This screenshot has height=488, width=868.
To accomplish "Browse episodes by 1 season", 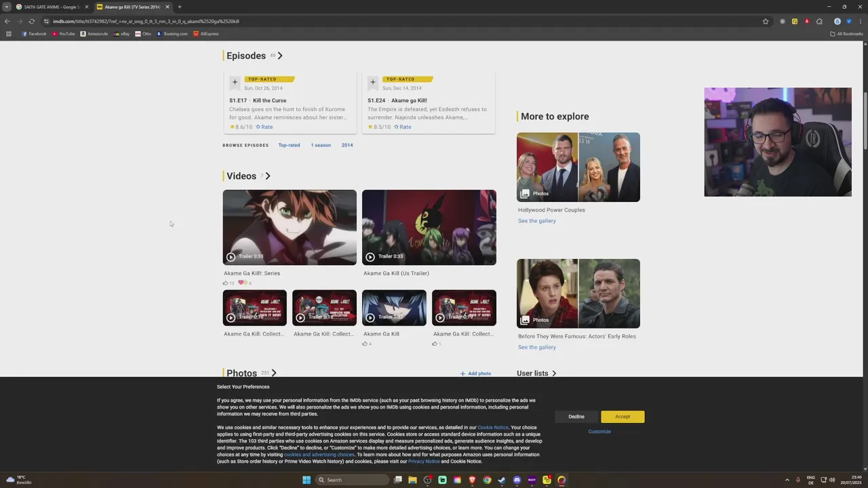I will (x=321, y=145).
